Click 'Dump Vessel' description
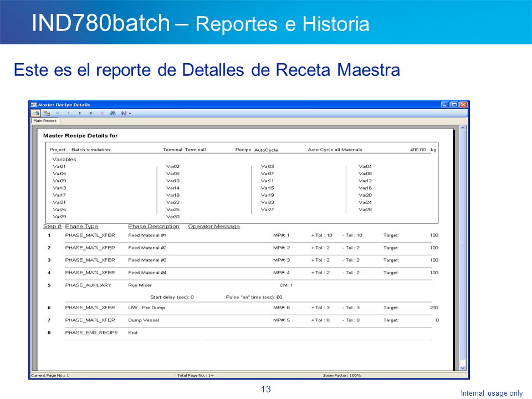The height and width of the screenshot is (399, 532). (x=144, y=320)
